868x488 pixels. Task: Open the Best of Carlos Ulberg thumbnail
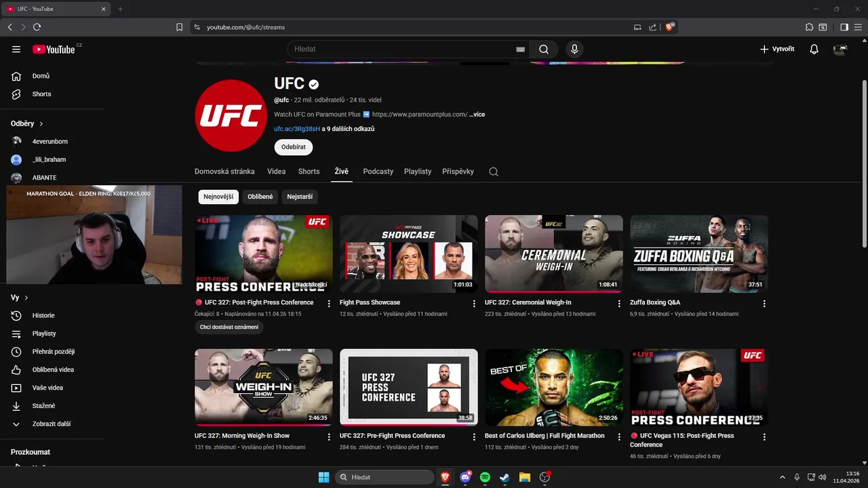click(x=554, y=387)
